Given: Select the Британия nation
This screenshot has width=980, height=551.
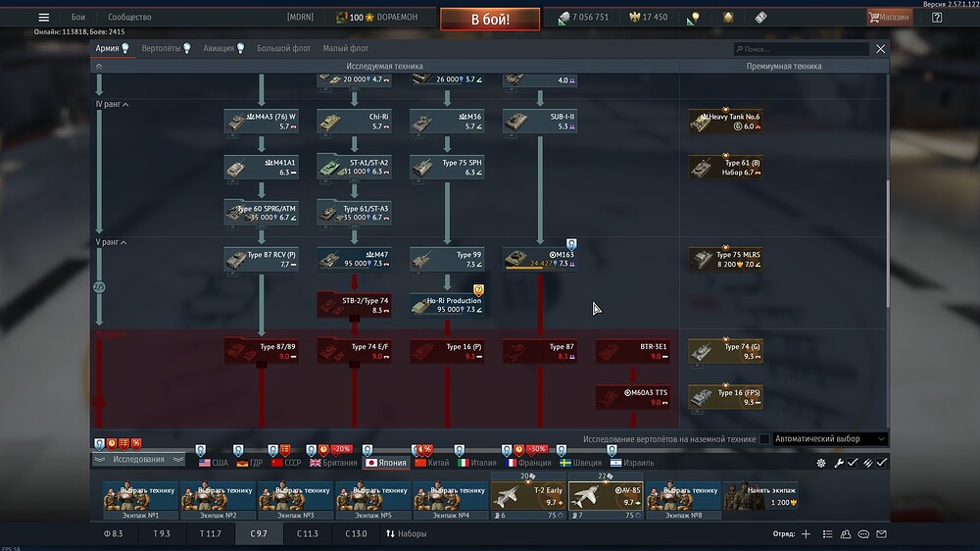Looking at the screenshot, I should [333, 463].
